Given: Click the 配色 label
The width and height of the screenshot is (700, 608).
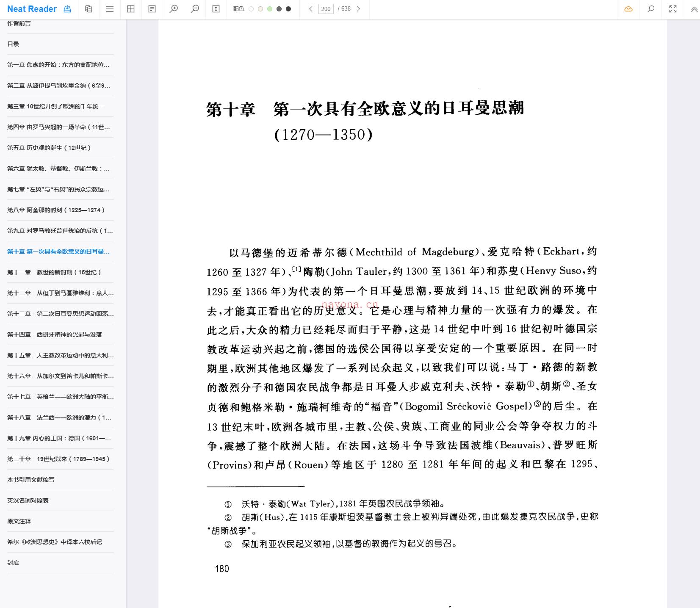Looking at the screenshot, I should click(238, 9).
